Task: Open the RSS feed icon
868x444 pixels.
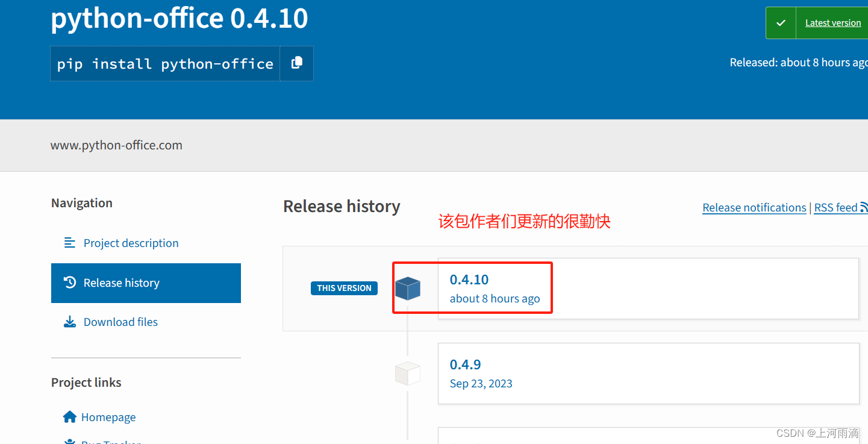Action: coord(864,207)
